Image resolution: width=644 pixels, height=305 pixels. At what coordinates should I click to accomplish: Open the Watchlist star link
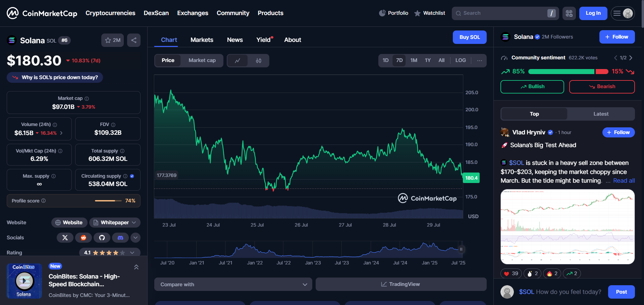[430, 13]
